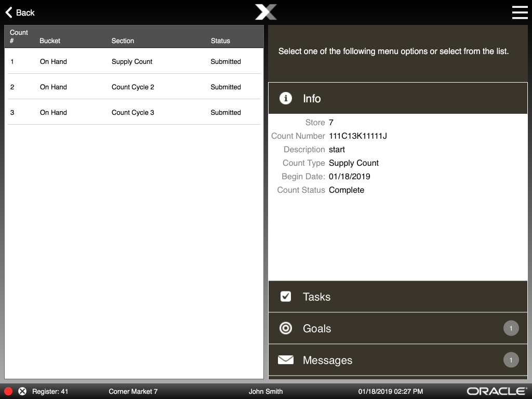Click the Tasks checkmark icon
Viewport: 532px width, 399px height.
pos(286,297)
